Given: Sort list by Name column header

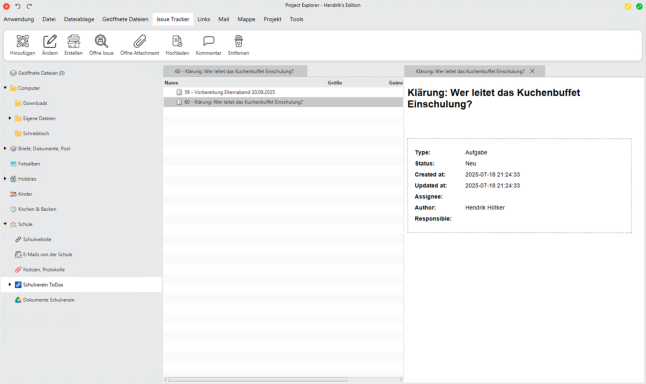Looking at the screenshot, I should pos(171,83).
